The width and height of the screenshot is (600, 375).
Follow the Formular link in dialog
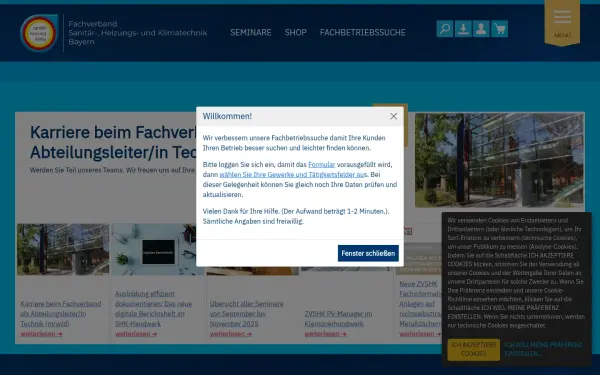coord(321,165)
